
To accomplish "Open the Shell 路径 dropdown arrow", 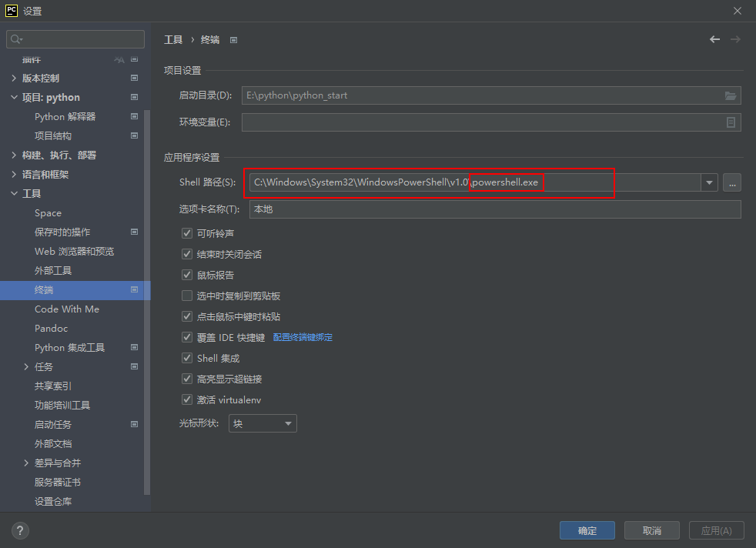I will [x=707, y=182].
